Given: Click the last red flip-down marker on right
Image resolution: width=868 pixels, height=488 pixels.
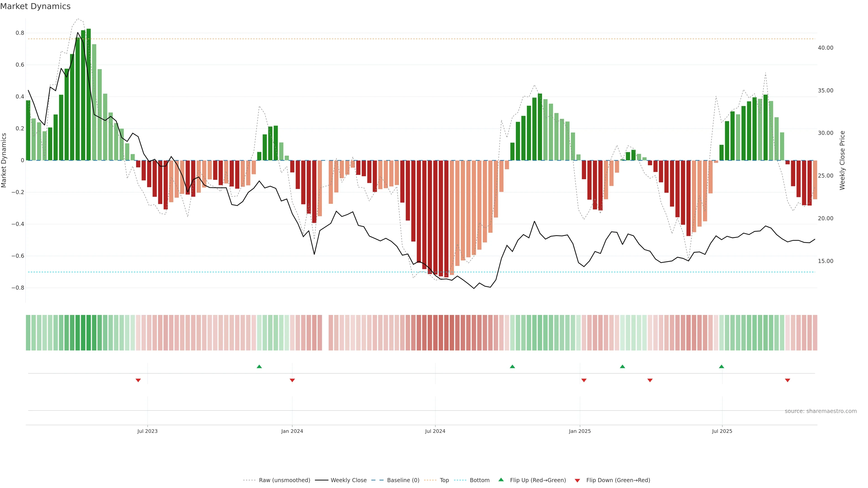Looking at the screenshot, I should pyautogui.click(x=788, y=380).
